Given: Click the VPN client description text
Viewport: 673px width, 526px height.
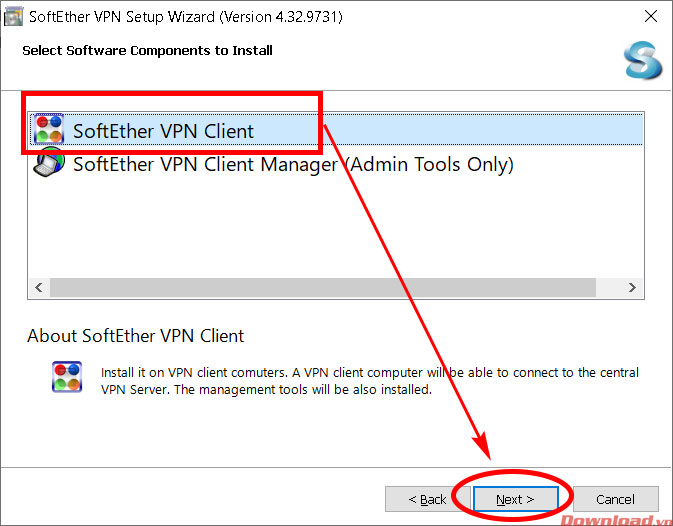Looking at the screenshot, I should click(x=370, y=381).
